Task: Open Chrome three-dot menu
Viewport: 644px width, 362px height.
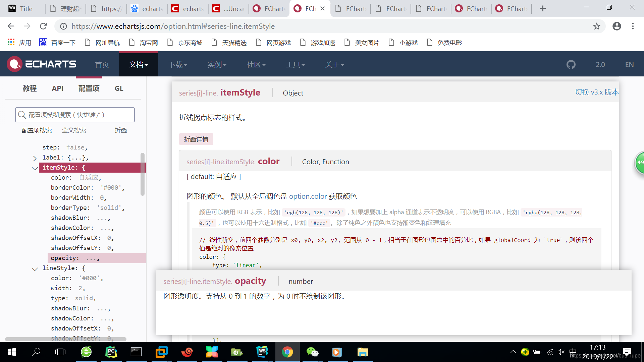Action: coord(633,26)
